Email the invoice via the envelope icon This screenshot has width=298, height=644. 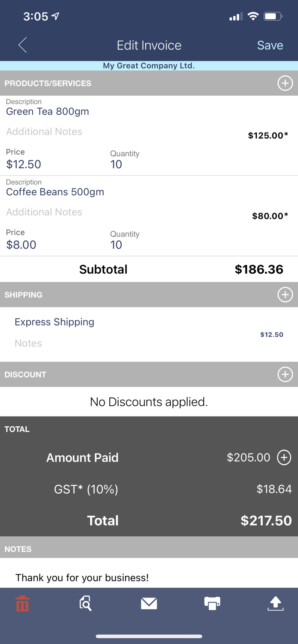pyautogui.click(x=149, y=603)
